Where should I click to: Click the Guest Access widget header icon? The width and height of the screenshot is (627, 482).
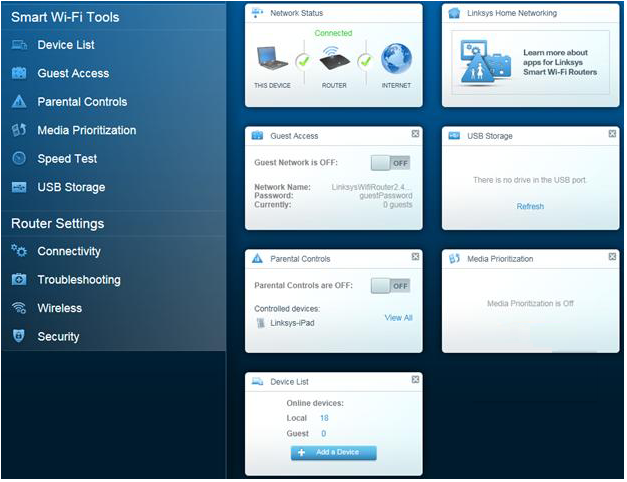point(257,135)
